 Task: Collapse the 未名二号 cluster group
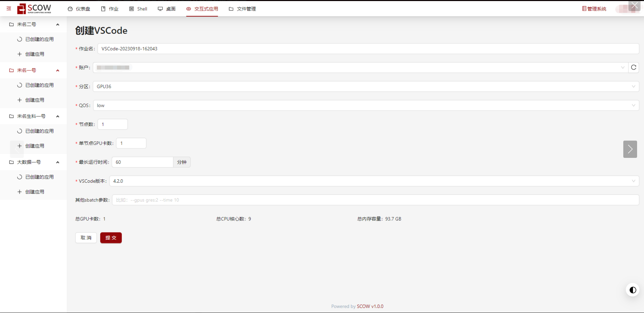pyautogui.click(x=33, y=25)
